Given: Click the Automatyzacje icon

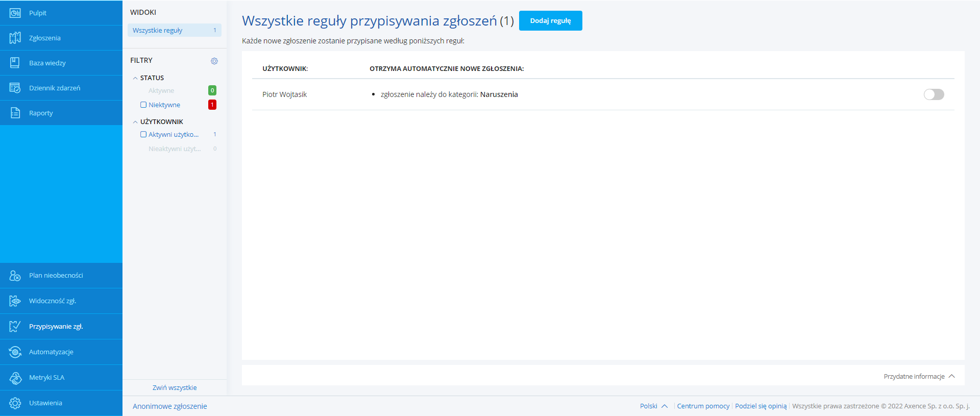Looking at the screenshot, I should point(15,352).
